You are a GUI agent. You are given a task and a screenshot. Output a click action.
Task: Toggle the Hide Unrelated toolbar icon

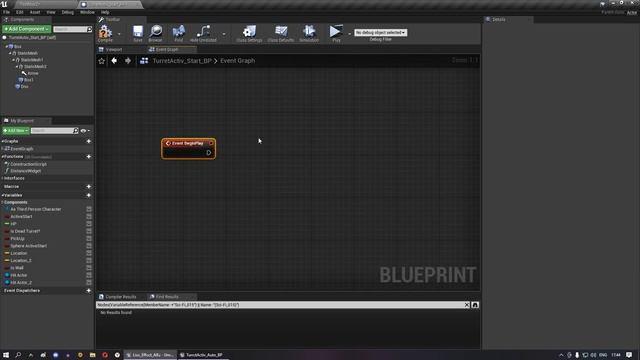tap(203, 32)
